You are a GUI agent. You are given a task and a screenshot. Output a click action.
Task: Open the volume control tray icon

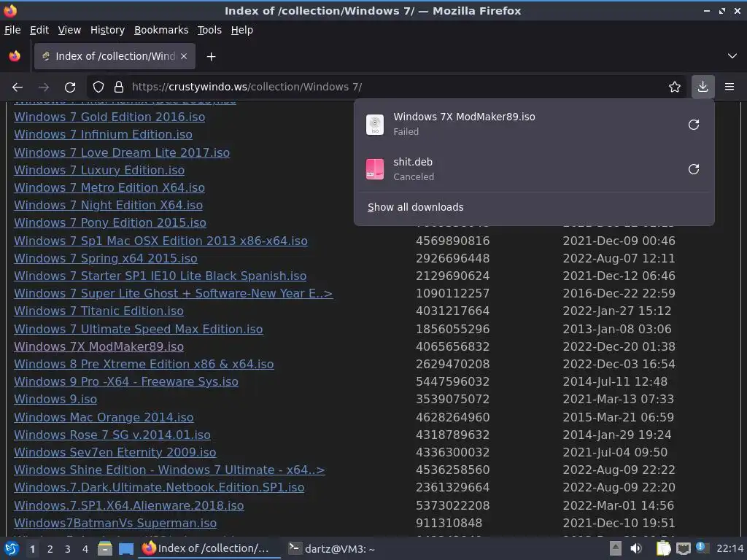tap(635, 549)
